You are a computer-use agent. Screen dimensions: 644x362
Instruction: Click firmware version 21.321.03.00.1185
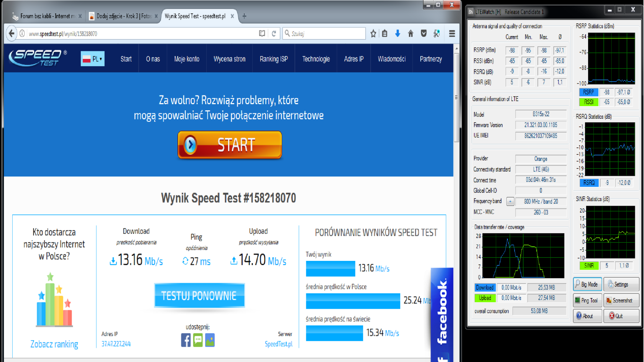541,125
